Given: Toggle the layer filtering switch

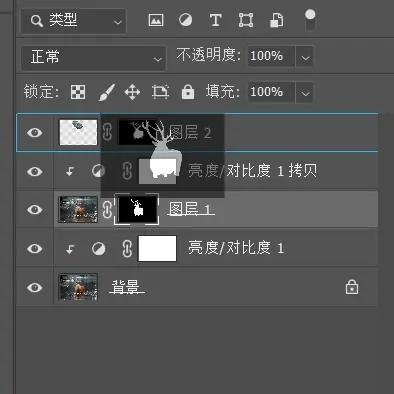Looking at the screenshot, I should pos(310,19).
